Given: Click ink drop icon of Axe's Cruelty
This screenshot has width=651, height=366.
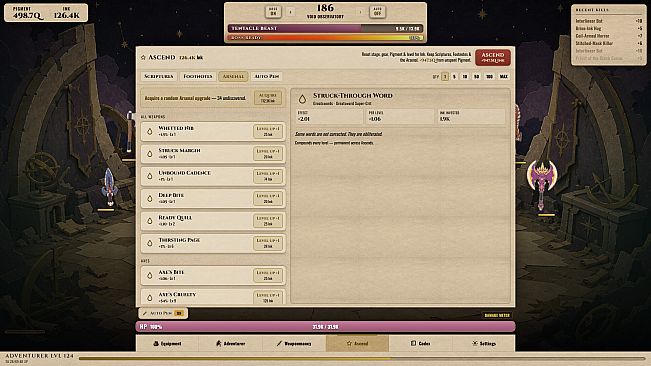Looking at the screenshot, I should tap(150, 298).
